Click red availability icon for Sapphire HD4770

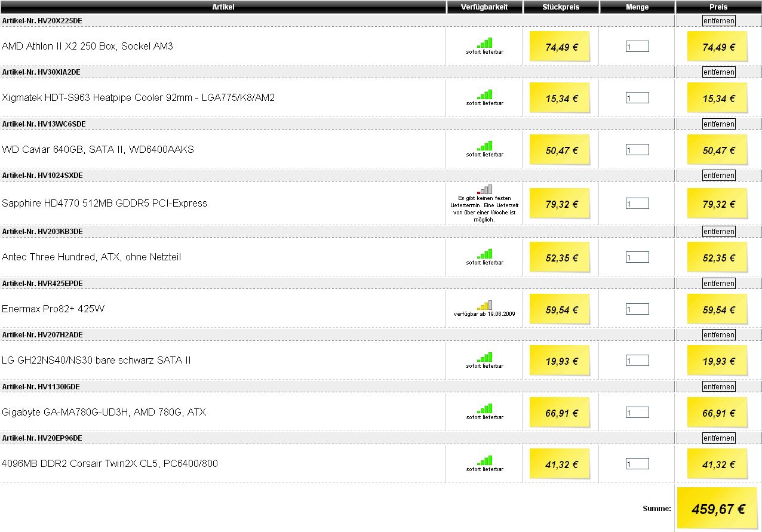484,189
